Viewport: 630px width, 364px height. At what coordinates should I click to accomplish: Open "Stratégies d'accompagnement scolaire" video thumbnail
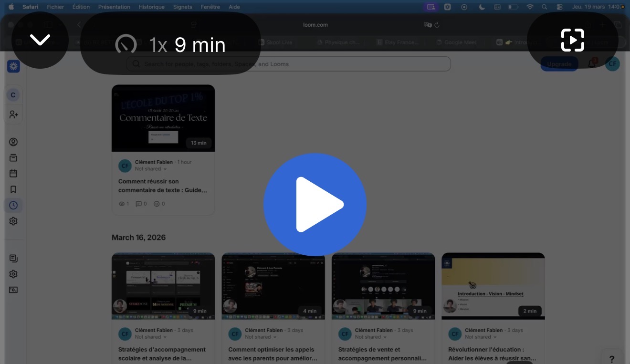(163, 286)
